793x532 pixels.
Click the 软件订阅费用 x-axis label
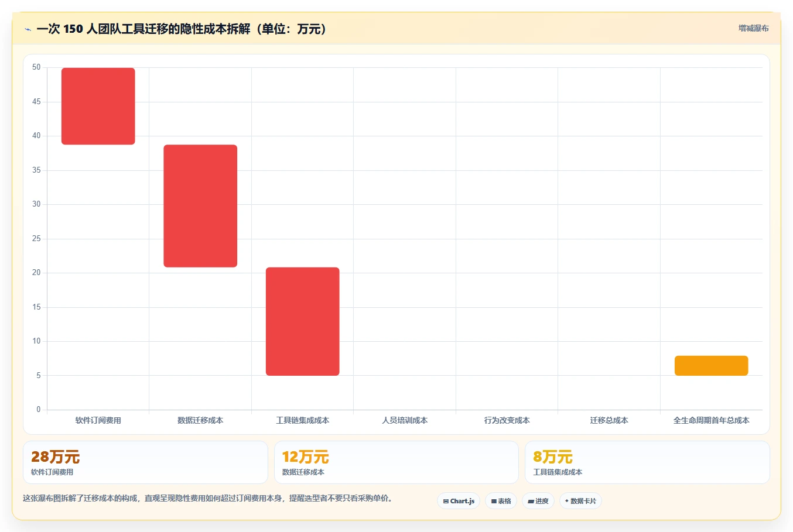[x=98, y=420]
